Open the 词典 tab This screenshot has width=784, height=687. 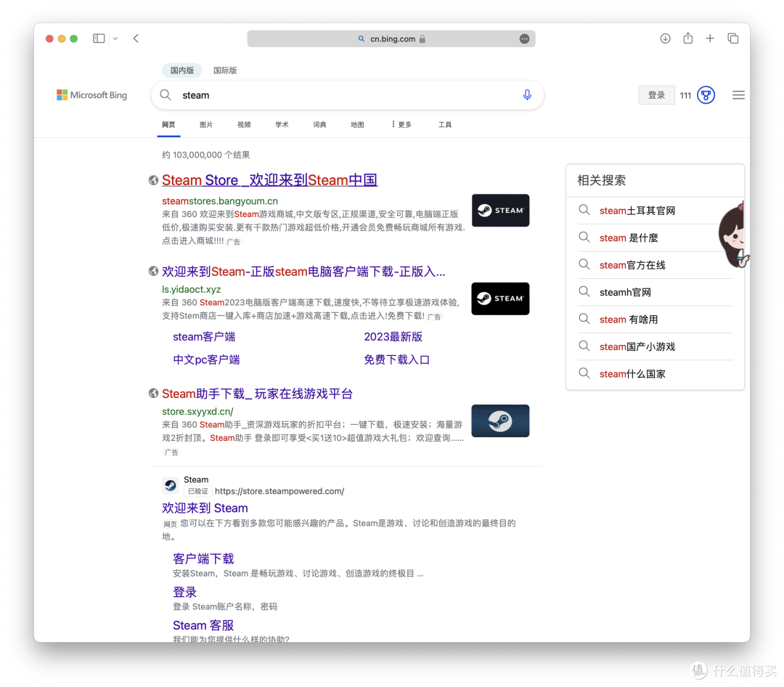point(319,125)
